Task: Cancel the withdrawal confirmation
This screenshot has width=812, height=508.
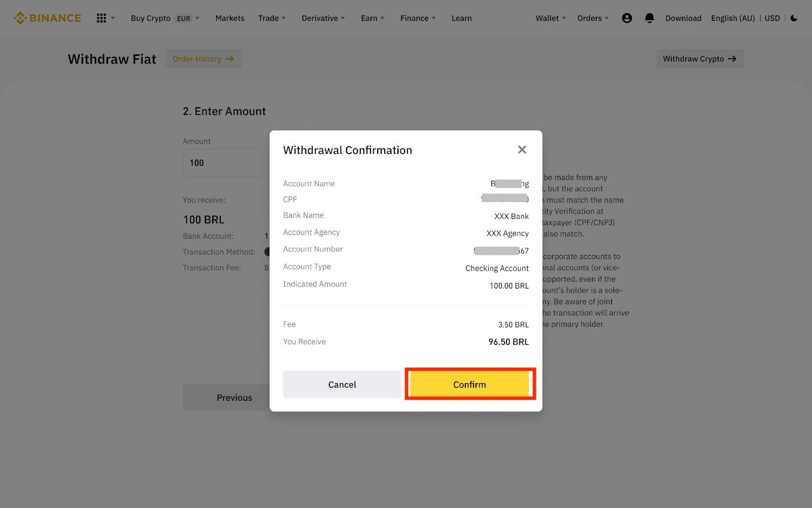Action: click(x=342, y=385)
